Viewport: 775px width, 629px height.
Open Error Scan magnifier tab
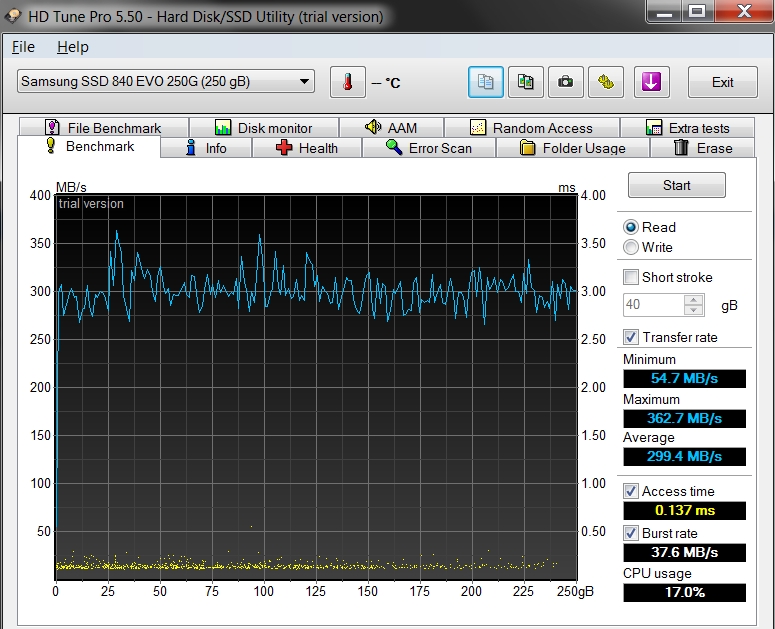click(429, 148)
